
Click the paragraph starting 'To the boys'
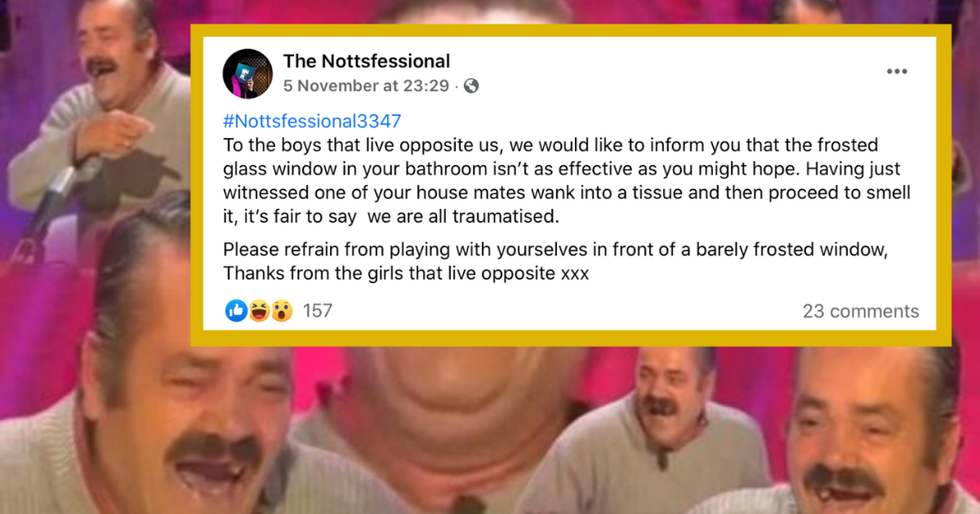[x=555, y=180]
